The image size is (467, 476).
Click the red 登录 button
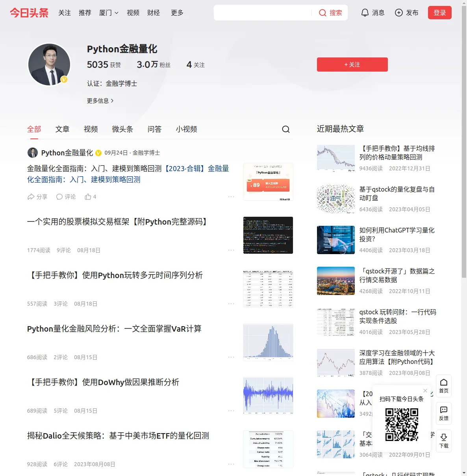440,13
